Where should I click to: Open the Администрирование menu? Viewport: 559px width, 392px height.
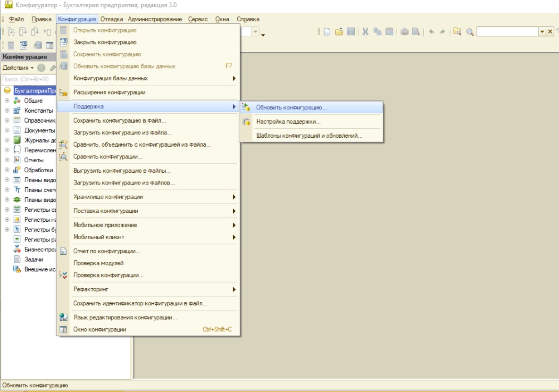[x=155, y=19]
